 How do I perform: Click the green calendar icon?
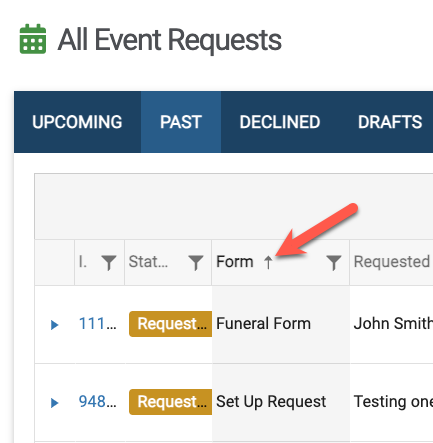point(33,39)
